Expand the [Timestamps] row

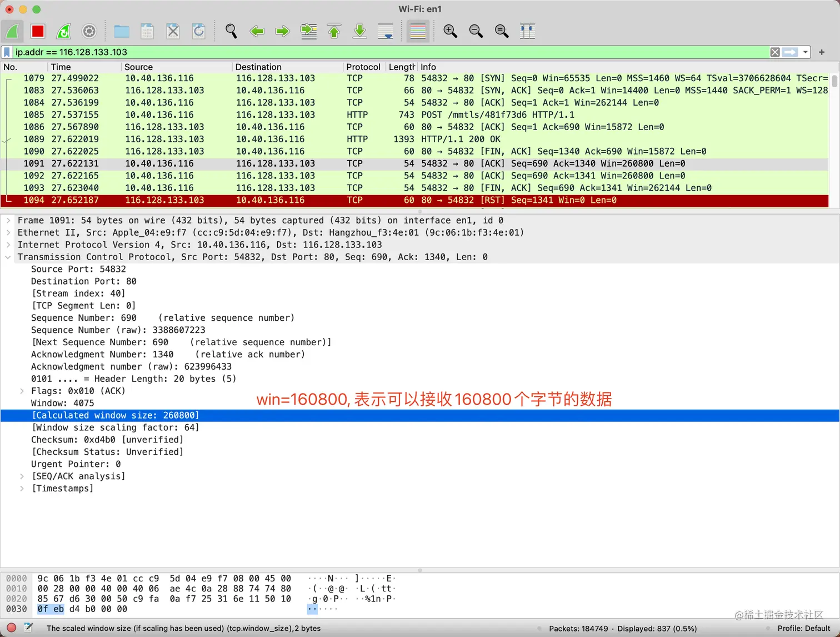[22, 489]
